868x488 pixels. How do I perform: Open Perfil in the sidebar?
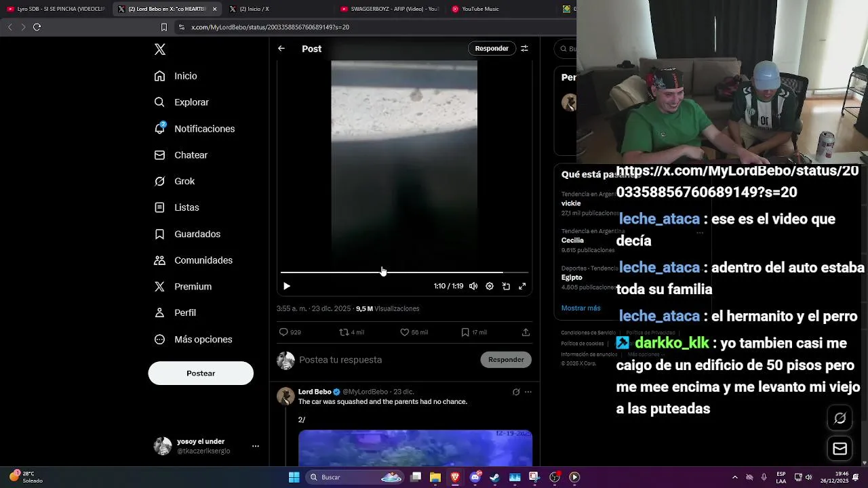click(x=175, y=313)
